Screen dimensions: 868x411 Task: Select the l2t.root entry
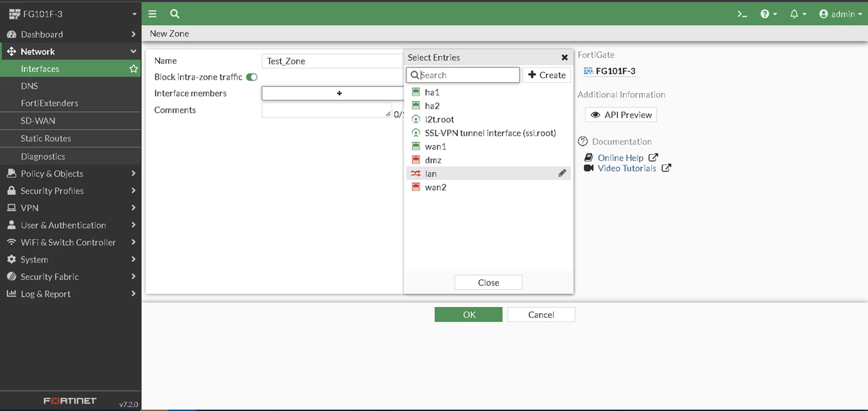point(488,119)
